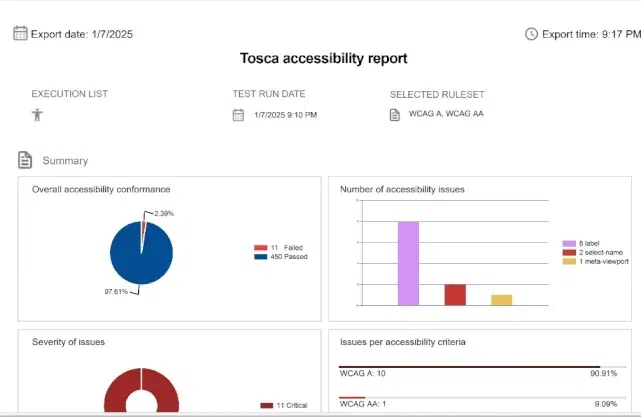Click the 11 Critical legend swatch
Viewport: 641px width, 417px height.
pos(266,405)
